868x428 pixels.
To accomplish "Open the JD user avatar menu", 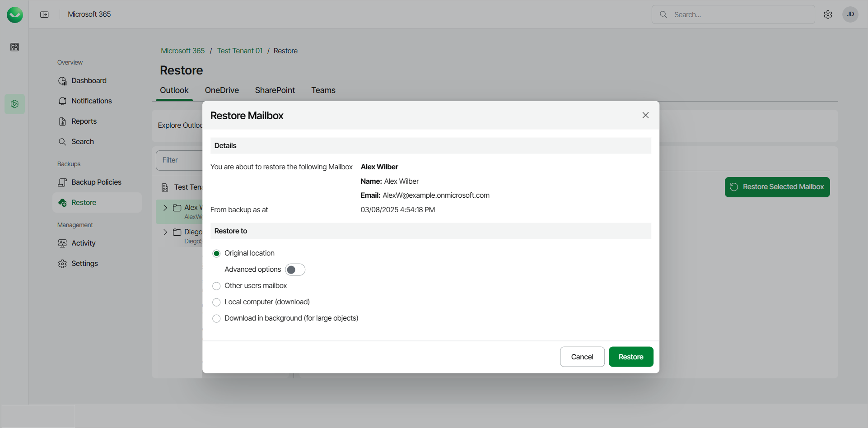I will [850, 14].
